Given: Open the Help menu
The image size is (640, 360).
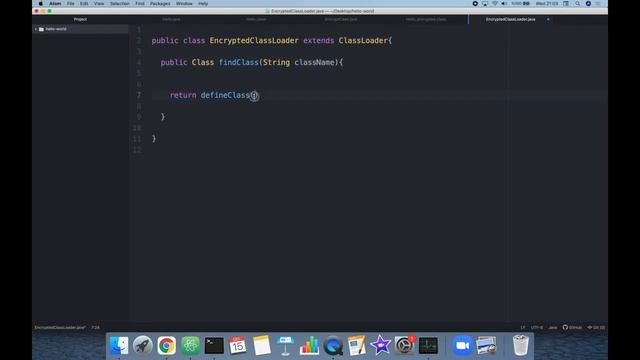Looking at the screenshot, I should (203, 4).
